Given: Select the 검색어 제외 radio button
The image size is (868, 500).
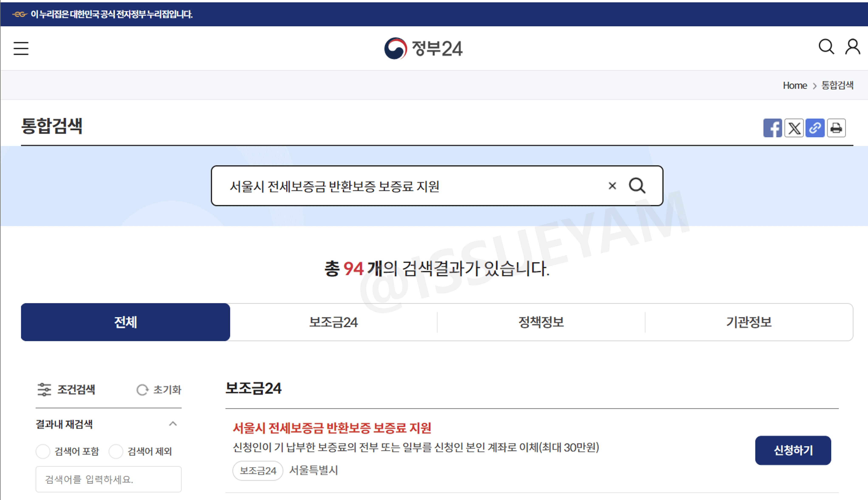Looking at the screenshot, I should 116,451.
